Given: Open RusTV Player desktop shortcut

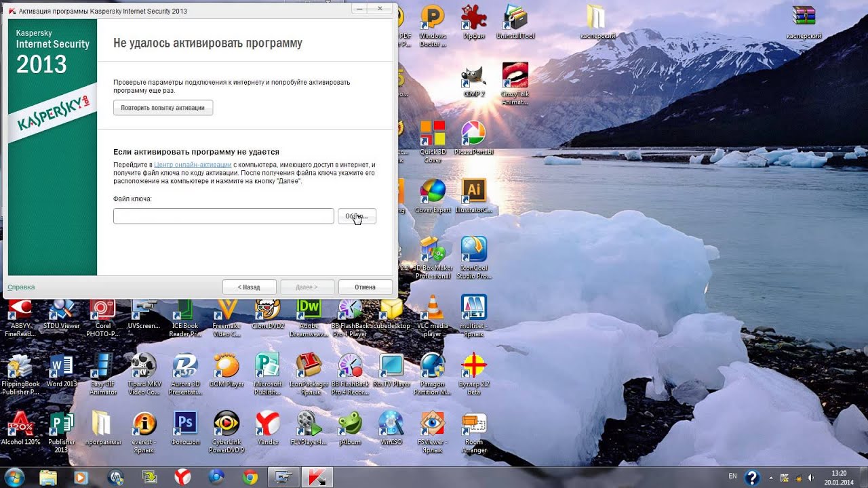Looking at the screenshot, I should point(391,371).
